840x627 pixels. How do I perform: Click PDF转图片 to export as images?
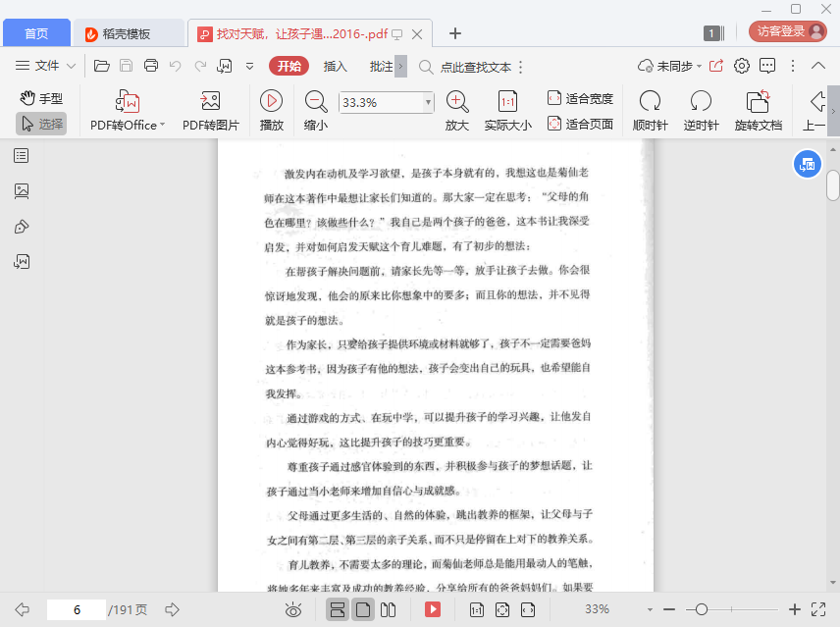tap(211, 110)
